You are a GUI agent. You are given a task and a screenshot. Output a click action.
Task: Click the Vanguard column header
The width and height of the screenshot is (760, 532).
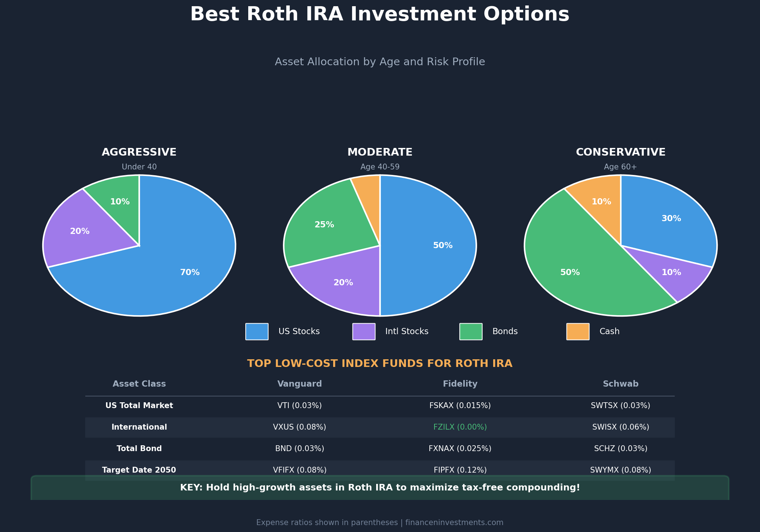coord(300,383)
